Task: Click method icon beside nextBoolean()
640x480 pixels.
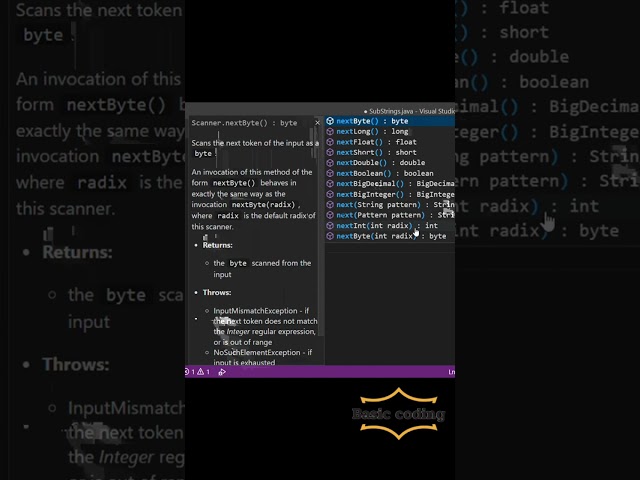Action: [x=330, y=173]
